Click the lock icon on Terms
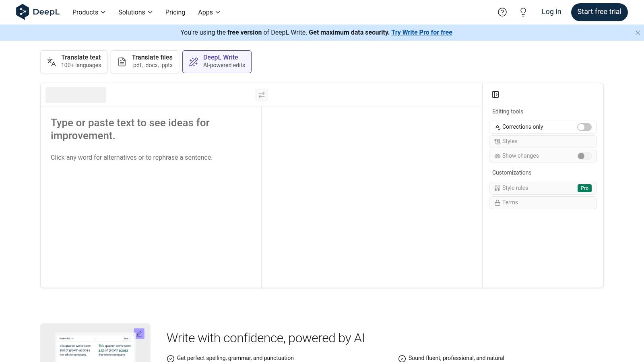The image size is (644, 362). [497, 202]
